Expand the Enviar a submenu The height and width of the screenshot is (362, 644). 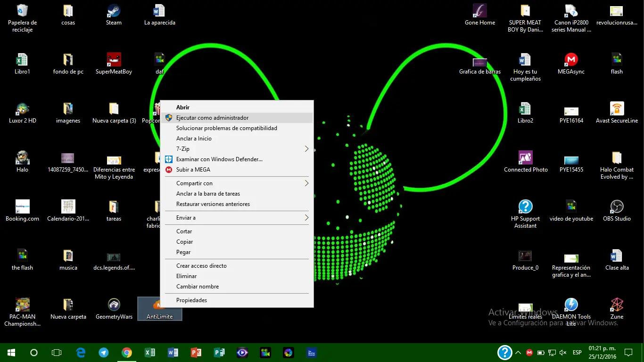pos(237,218)
